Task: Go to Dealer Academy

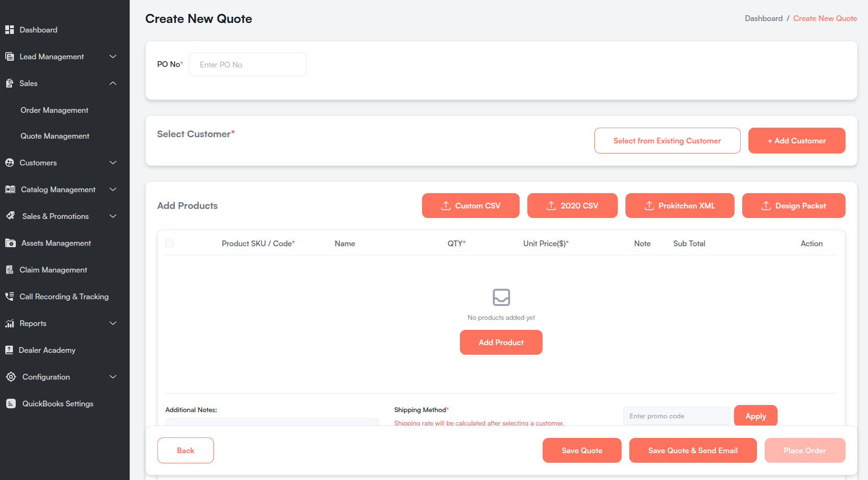Action: click(x=47, y=350)
